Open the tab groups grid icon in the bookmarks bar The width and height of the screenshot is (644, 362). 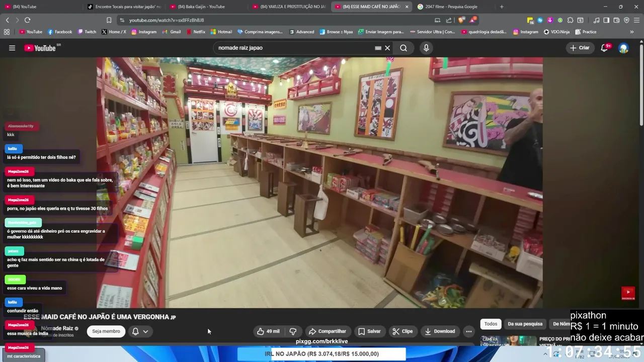[x=7, y=32]
